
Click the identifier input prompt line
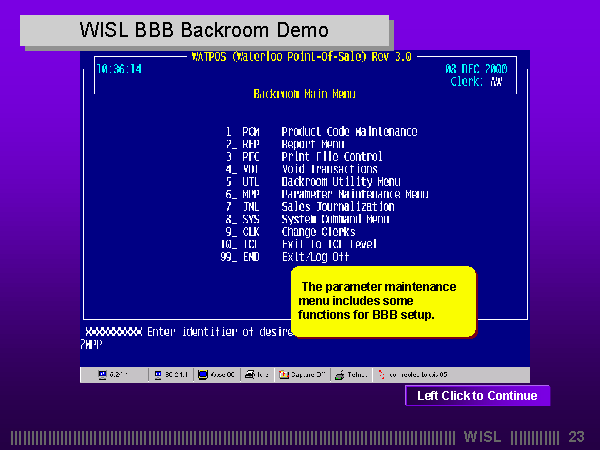[180, 331]
